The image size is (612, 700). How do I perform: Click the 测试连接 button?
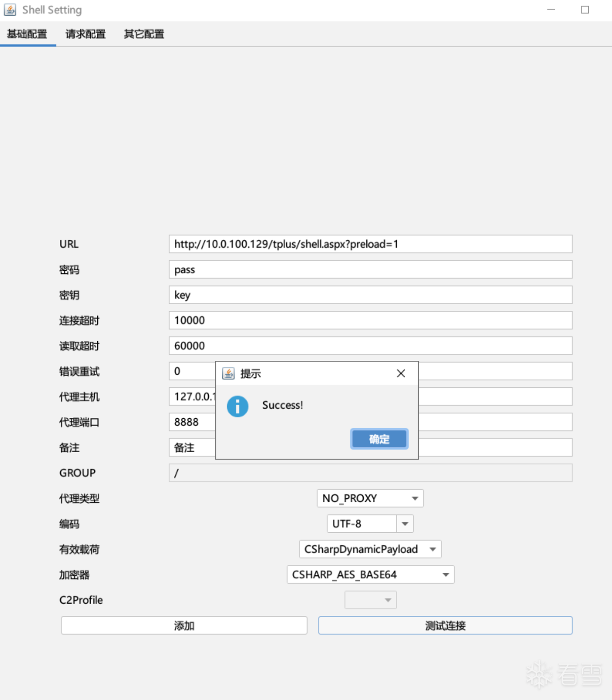(x=445, y=626)
